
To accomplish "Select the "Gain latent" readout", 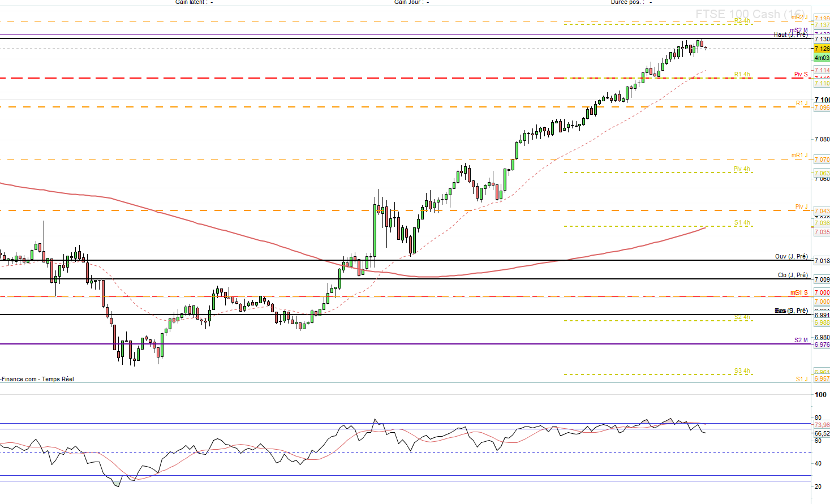I will [194, 2].
